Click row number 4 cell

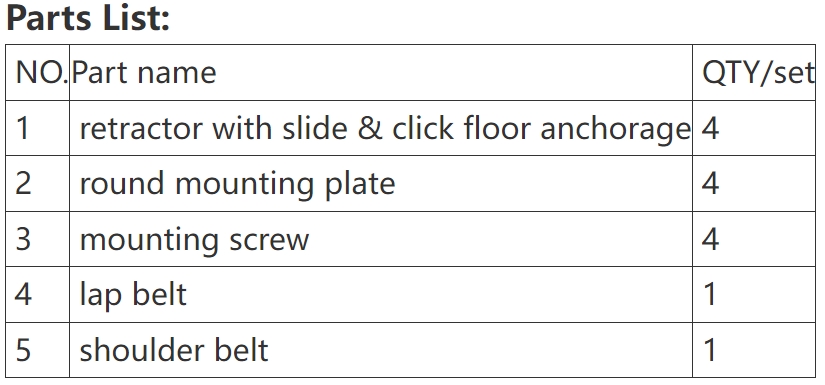coord(37,295)
